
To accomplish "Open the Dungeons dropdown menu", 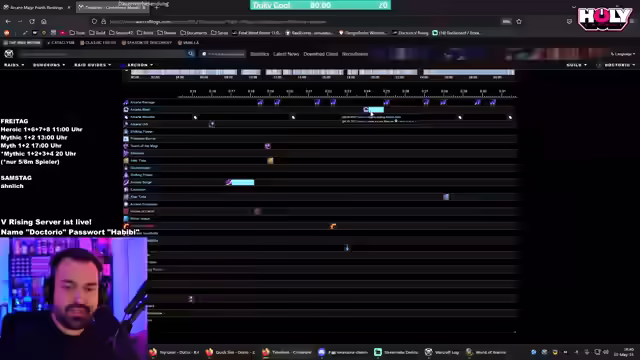I will click(49, 65).
